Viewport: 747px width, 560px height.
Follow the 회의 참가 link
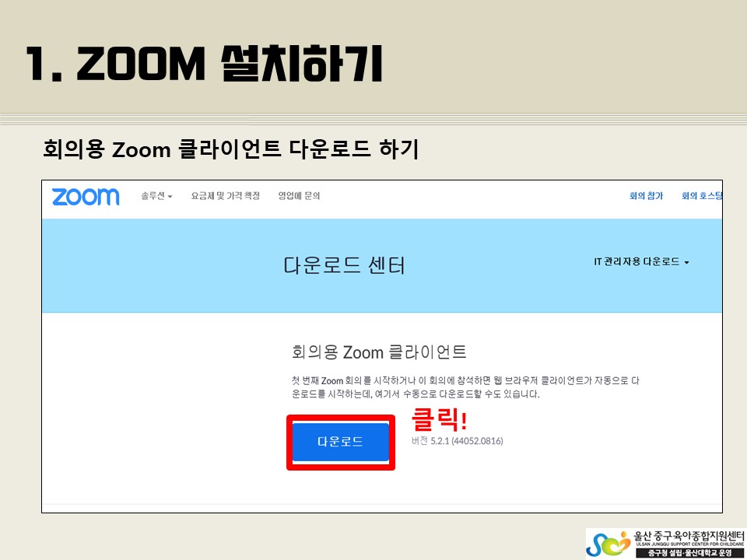tap(646, 196)
